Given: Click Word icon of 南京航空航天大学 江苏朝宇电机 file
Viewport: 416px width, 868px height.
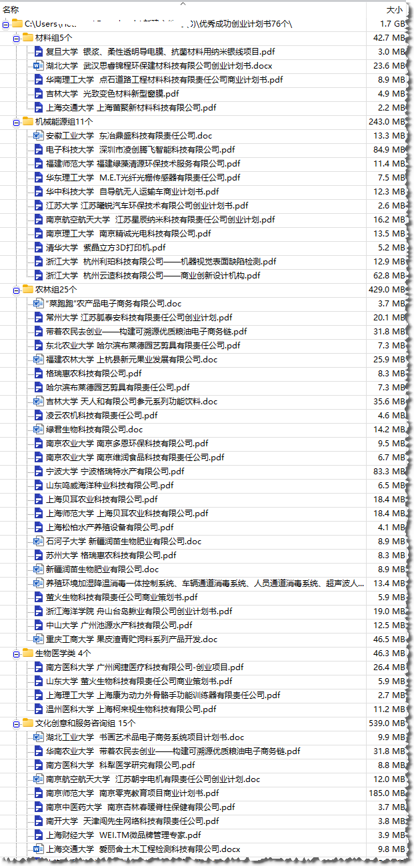Looking at the screenshot, I should point(38,779).
